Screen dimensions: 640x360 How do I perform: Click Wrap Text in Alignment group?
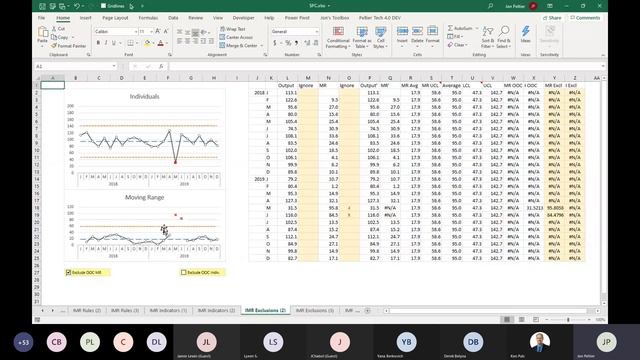pos(232,29)
